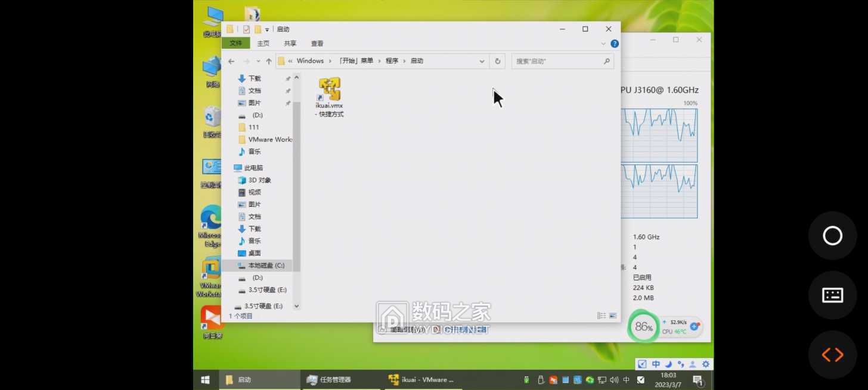Open Explorer help question mark icon
The width and height of the screenshot is (868, 390).
(x=615, y=43)
